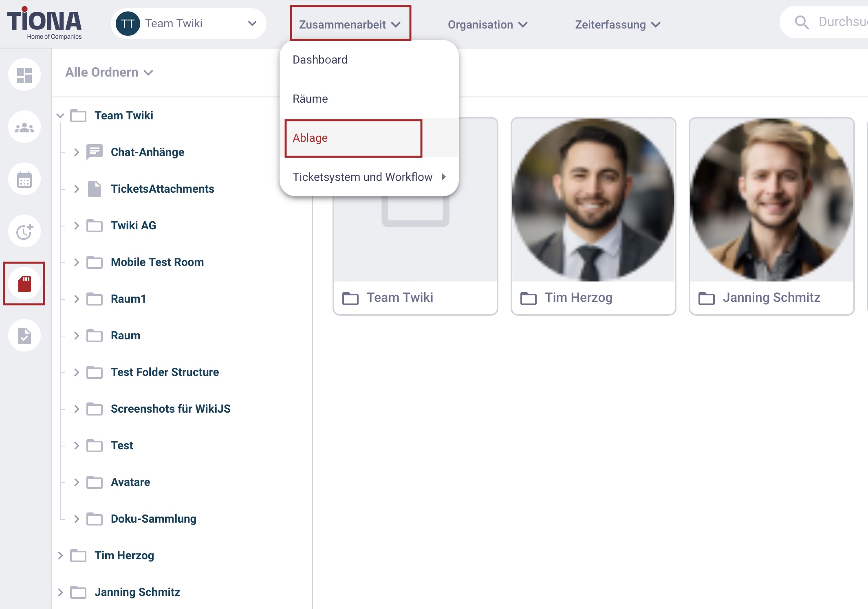Image resolution: width=868 pixels, height=609 pixels.
Task: Click the folder icon on the Team Twiki card
Action: pyautogui.click(x=350, y=298)
